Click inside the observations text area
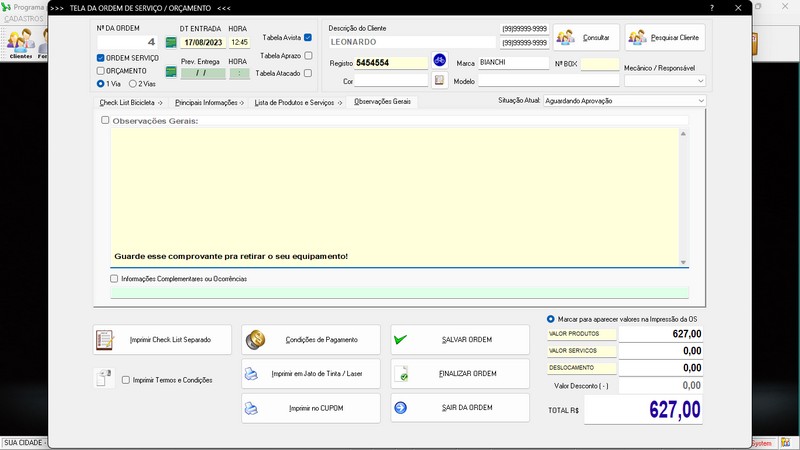The image size is (800, 450). click(394, 197)
